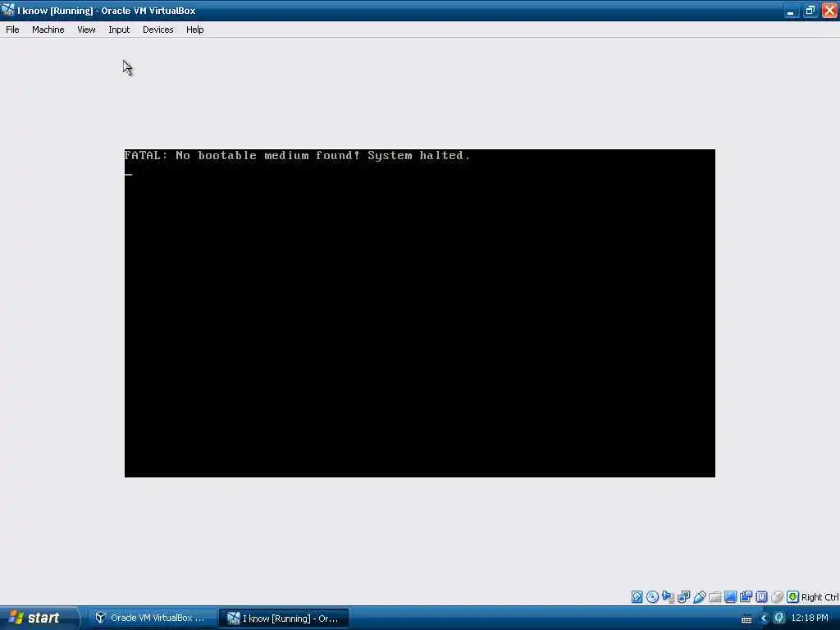Expand hidden system tray icons
The width and height of the screenshot is (840, 630).
coord(765,619)
